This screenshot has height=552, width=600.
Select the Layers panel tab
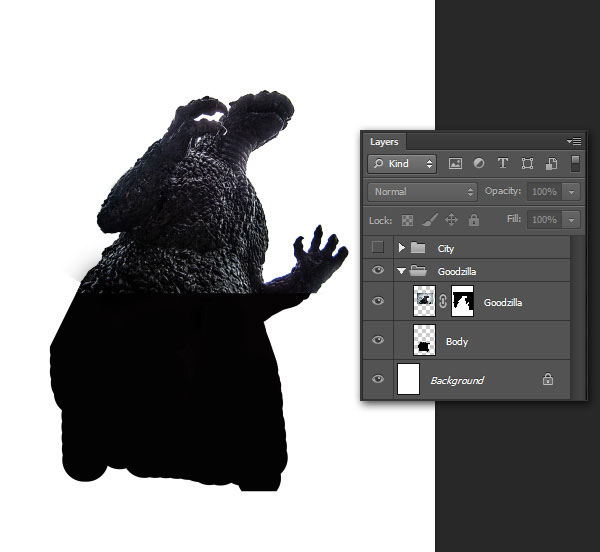click(384, 142)
